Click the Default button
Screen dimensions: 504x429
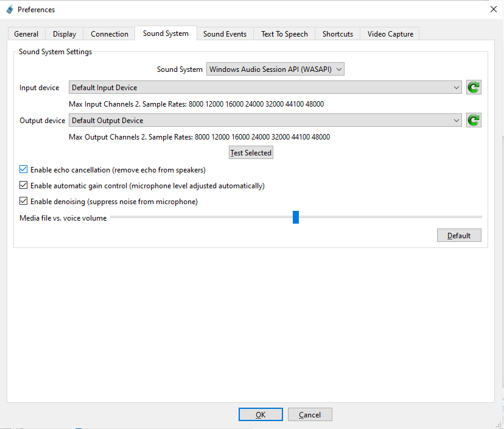[x=459, y=236]
